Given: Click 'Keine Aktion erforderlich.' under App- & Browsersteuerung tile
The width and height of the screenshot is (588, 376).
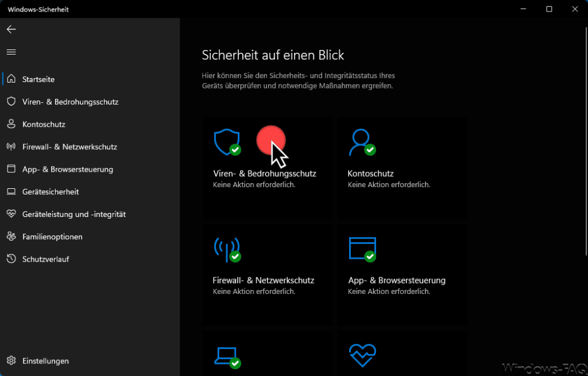Looking at the screenshot, I should (x=389, y=291).
